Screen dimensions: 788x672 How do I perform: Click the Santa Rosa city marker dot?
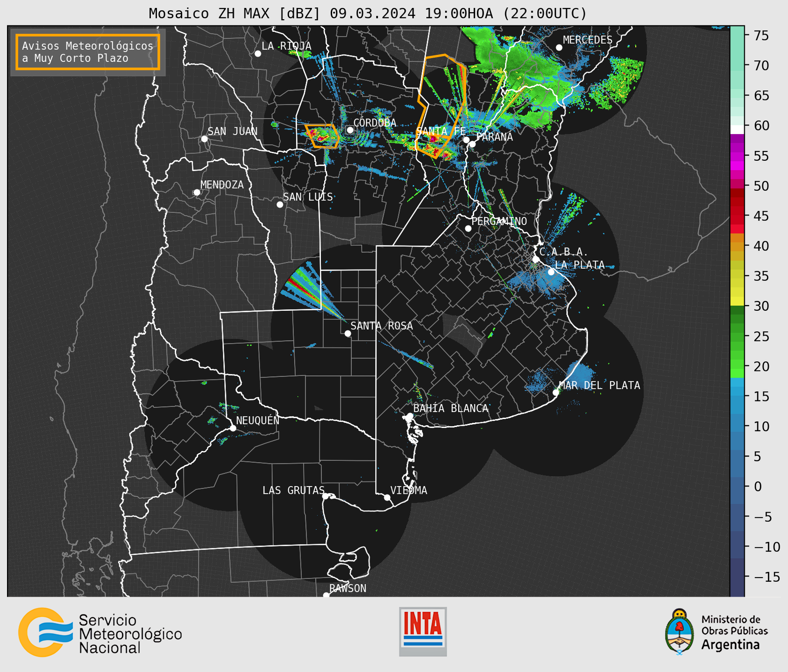click(x=348, y=334)
